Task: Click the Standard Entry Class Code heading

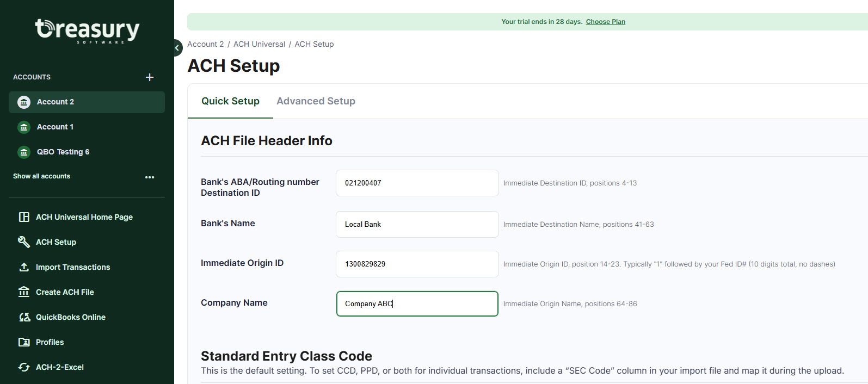Action: point(286,356)
